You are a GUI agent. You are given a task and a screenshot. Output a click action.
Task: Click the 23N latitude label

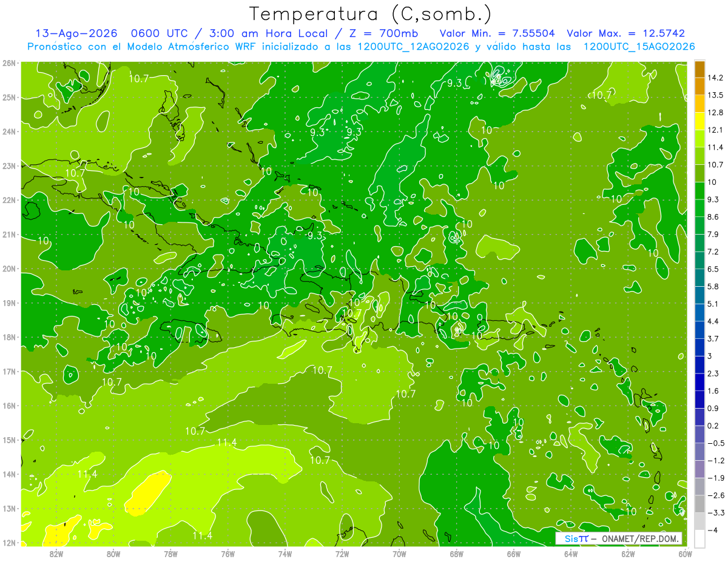9,166
